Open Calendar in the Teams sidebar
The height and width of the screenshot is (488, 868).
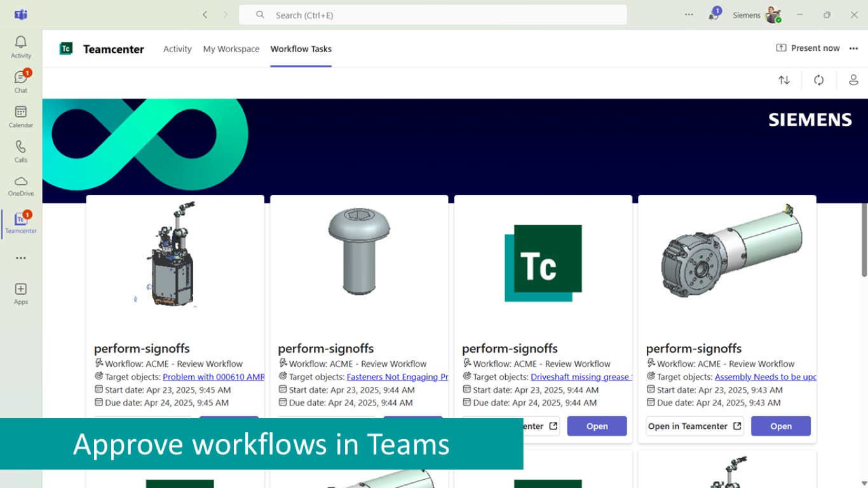[21, 117]
